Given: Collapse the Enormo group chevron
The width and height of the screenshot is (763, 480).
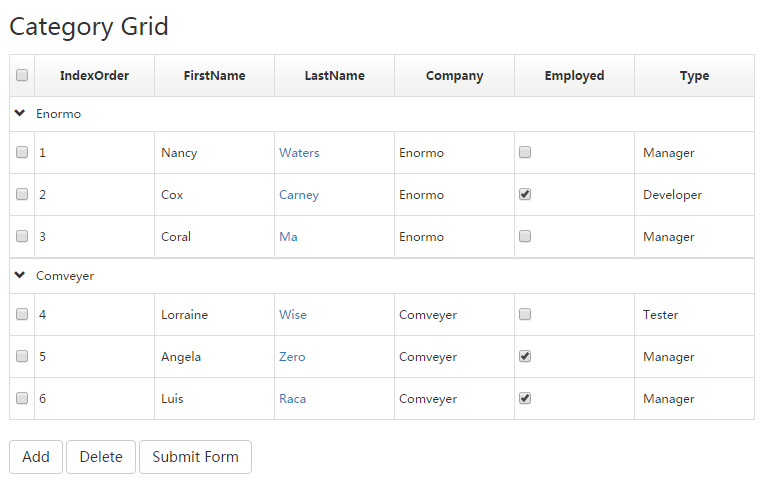Looking at the screenshot, I should pos(20,114).
